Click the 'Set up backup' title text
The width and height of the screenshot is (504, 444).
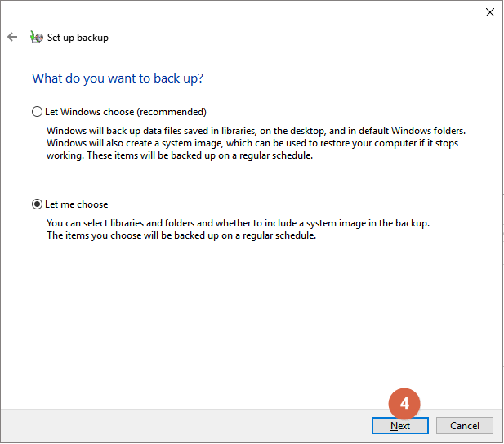tap(78, 38)
